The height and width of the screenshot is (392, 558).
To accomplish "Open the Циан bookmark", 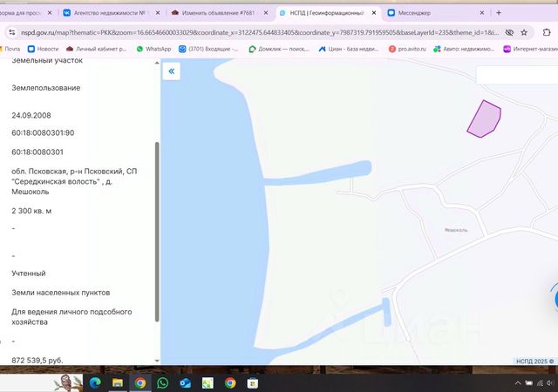I will click(349, 49).
